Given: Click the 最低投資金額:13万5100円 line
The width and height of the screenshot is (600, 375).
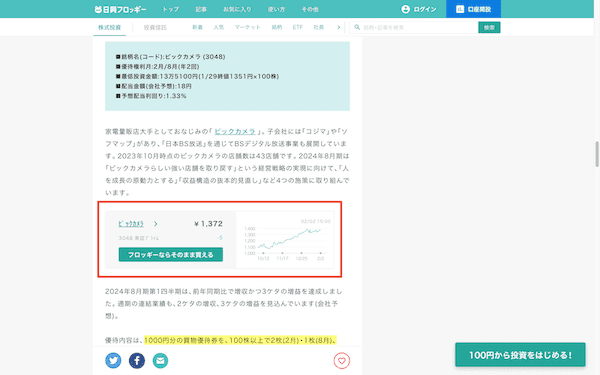Looking at the screenshot, I should click(x=197, y=77).
